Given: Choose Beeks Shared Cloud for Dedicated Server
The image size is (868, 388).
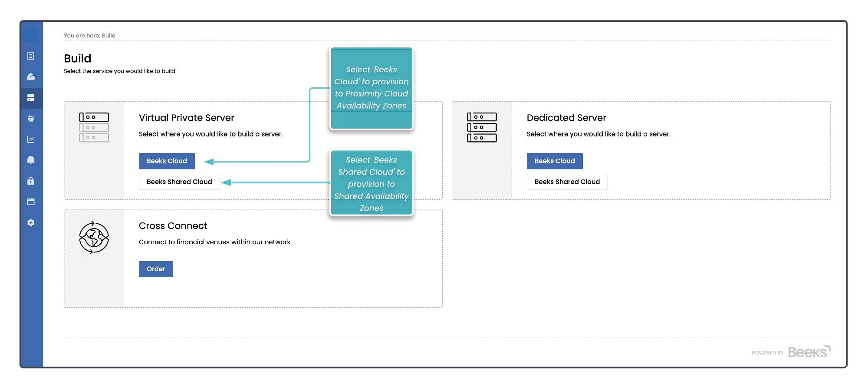Looking at the screenshot, I should pos(567,182).
